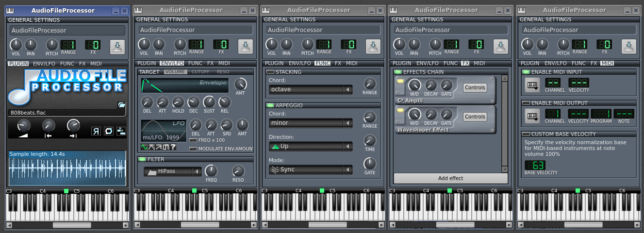Click the reverse sample button

pos(96,131)
